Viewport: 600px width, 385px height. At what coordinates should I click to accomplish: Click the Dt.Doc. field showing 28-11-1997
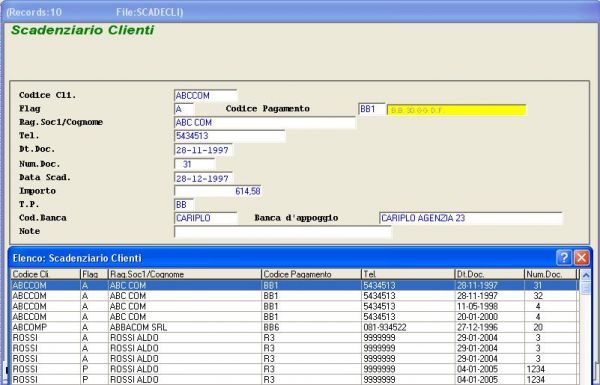click(x=203, y=150)
